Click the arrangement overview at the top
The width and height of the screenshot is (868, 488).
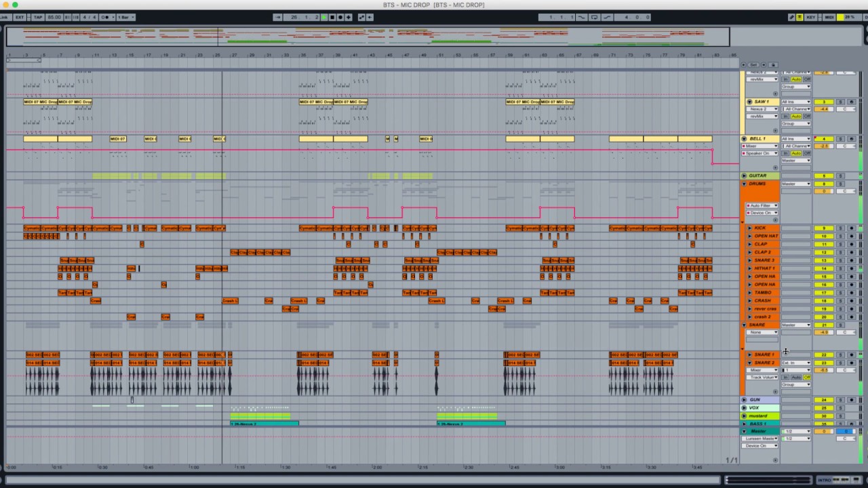[368, 36]
